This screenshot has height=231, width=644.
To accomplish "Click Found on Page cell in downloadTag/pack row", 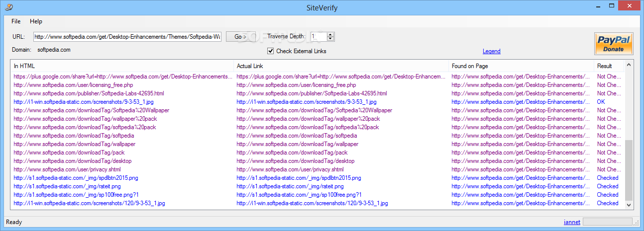I will click(x=521, y=153).
